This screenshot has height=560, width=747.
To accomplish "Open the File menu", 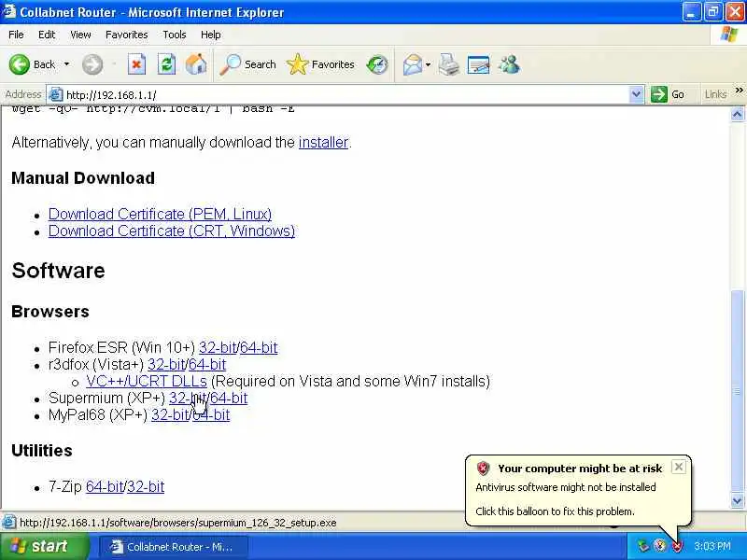I will point(16,35).
